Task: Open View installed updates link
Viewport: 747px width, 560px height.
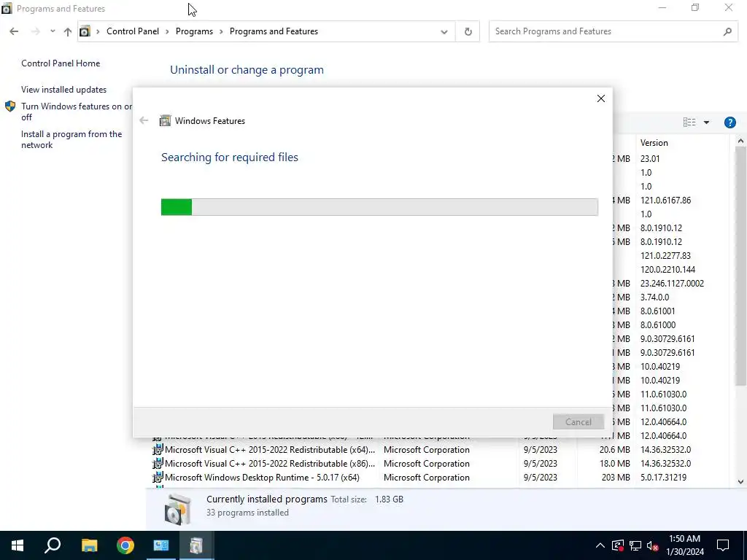Action: 64,90
